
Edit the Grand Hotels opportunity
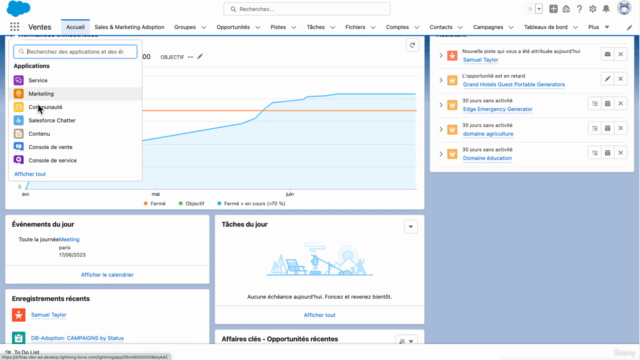click(x=607, y=79)
